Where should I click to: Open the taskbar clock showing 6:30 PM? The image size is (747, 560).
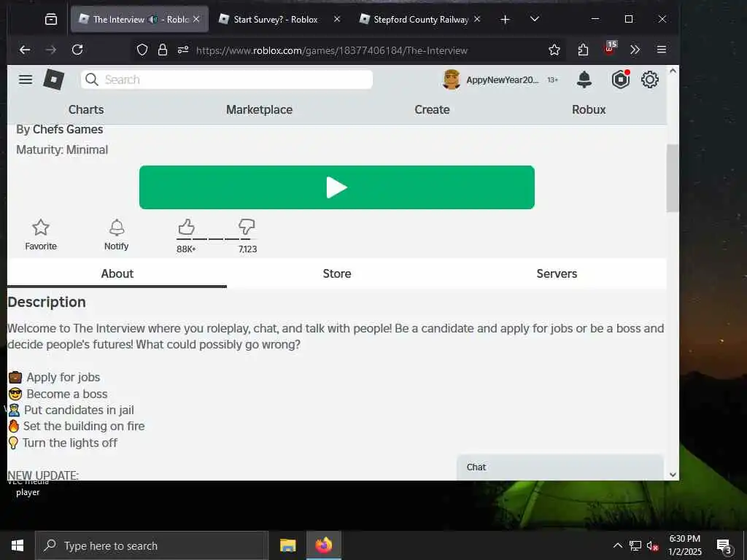click(x=684, y=545)
